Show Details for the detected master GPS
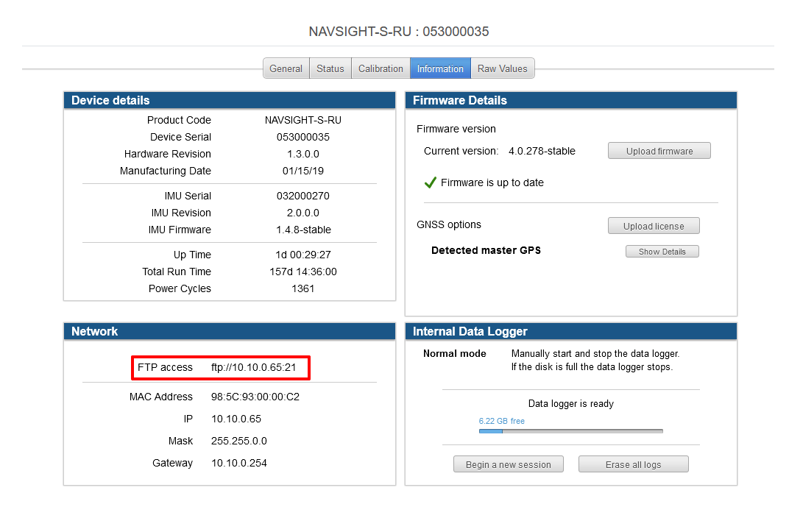 pyautogui.click(x=662, y=251)
